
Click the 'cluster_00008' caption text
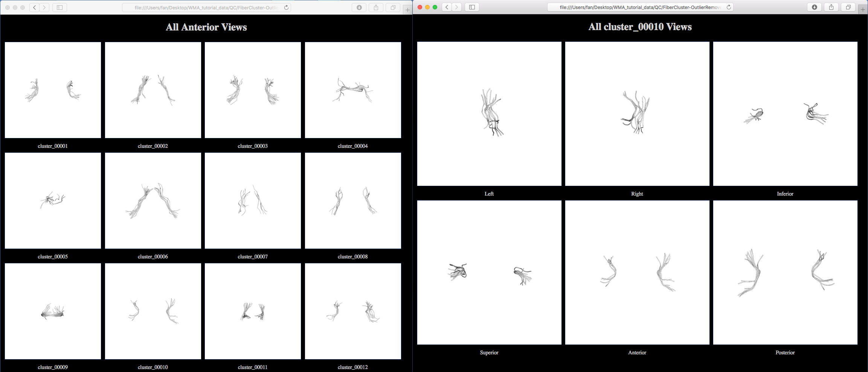click(x=353, y=257)
